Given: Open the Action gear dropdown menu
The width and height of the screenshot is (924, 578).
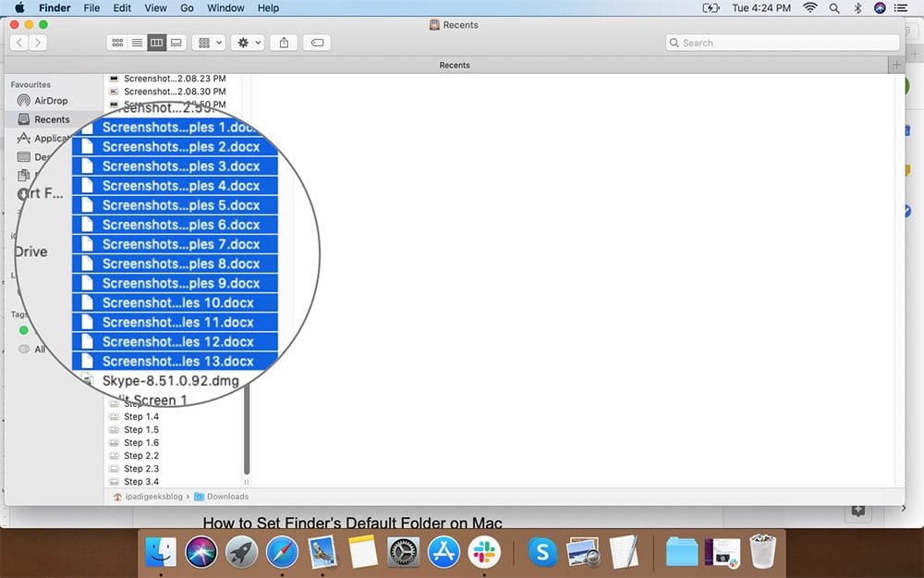Looking at the screenshot, I should [x=249, y=43].
